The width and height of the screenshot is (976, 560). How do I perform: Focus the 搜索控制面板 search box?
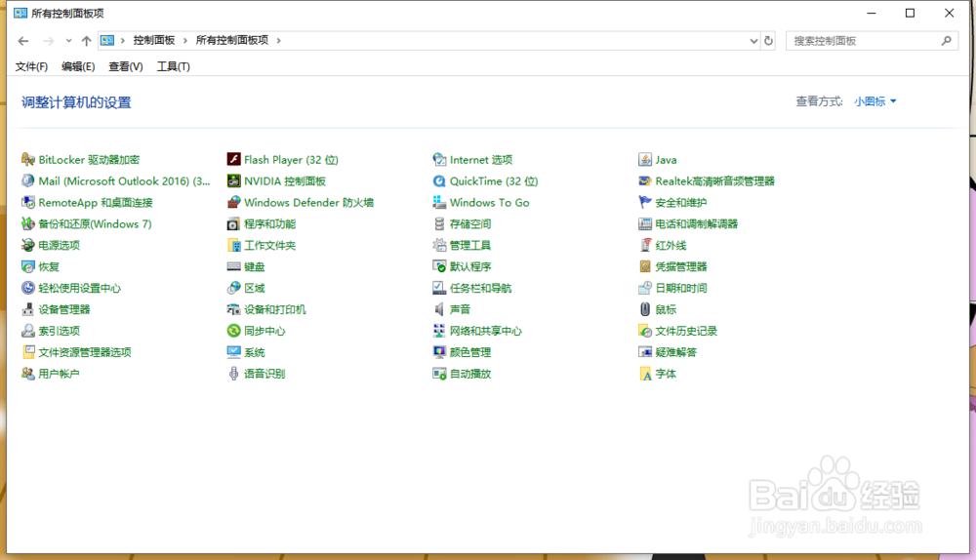click(x=872, y=40)
